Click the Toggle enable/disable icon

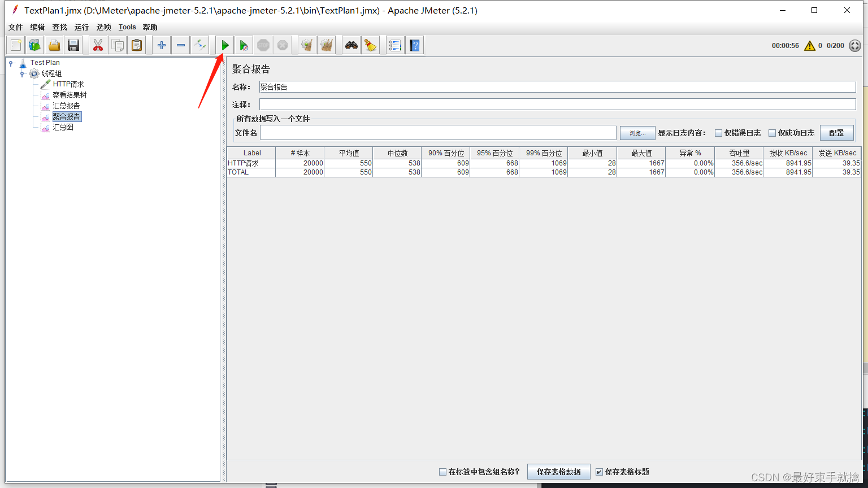pyautogui.click(x=200, y=45)
